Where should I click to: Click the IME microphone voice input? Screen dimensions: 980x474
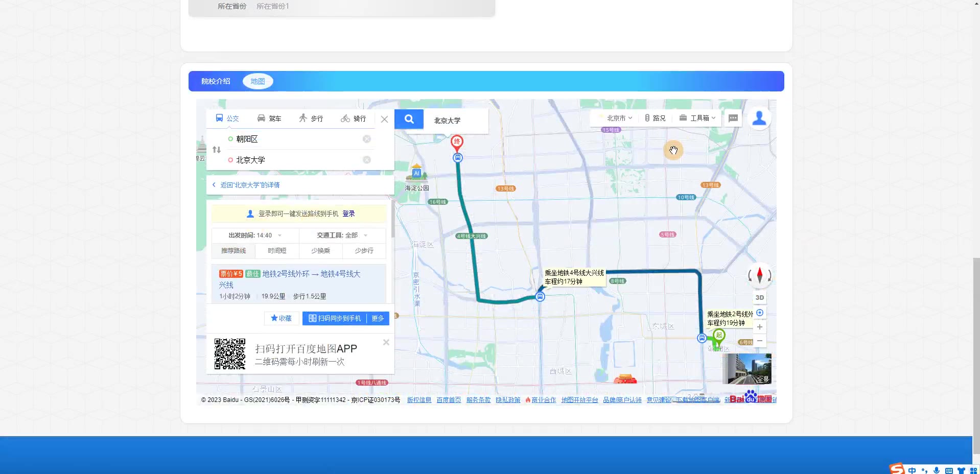pyautogui.click(x=937, y=470)
